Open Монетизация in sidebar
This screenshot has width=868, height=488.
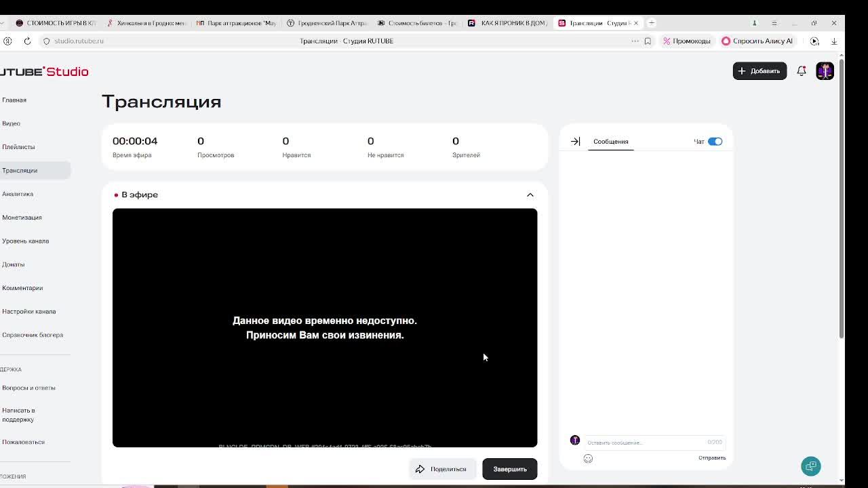click(22, 218)
